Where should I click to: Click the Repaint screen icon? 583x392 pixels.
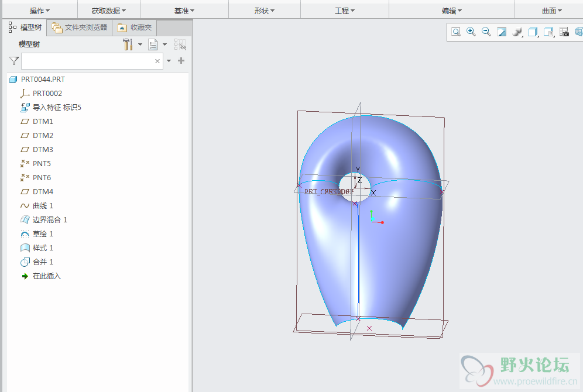tap(502, 32)
